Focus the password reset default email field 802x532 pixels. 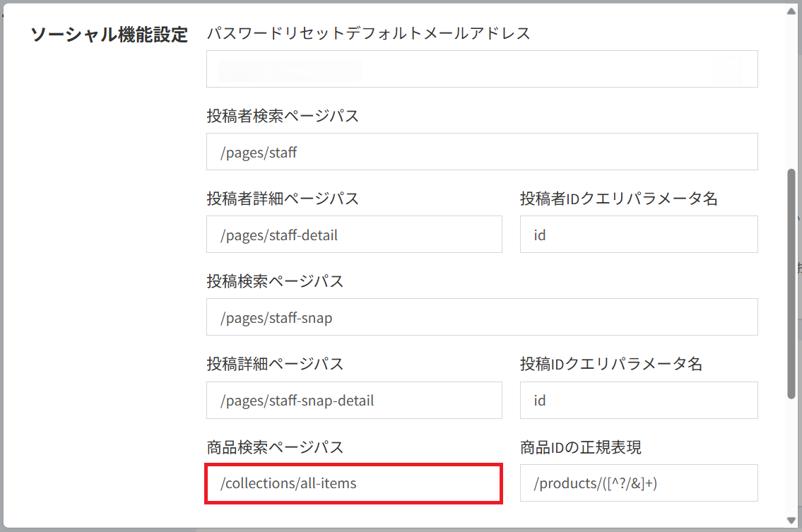click(482, 69)
